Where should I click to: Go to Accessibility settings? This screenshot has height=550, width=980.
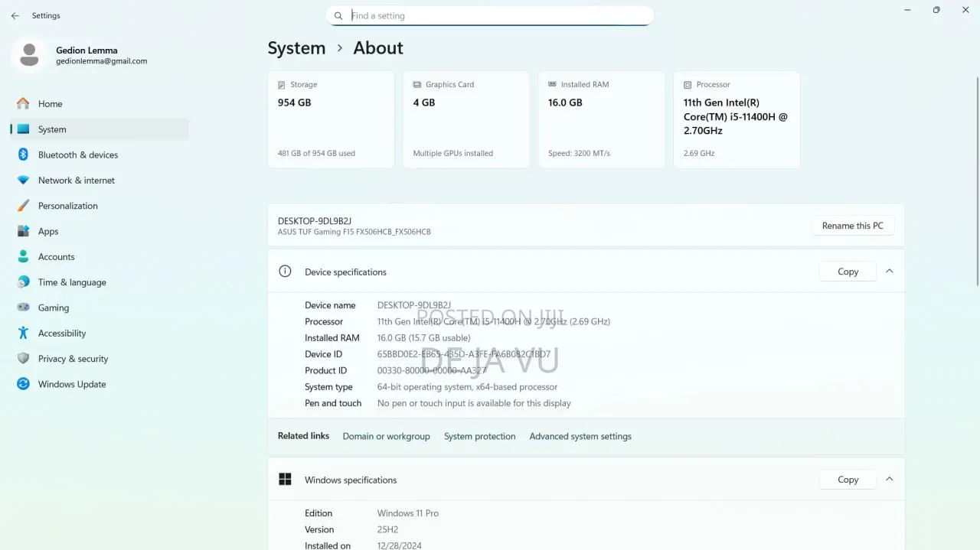point(100,333)
